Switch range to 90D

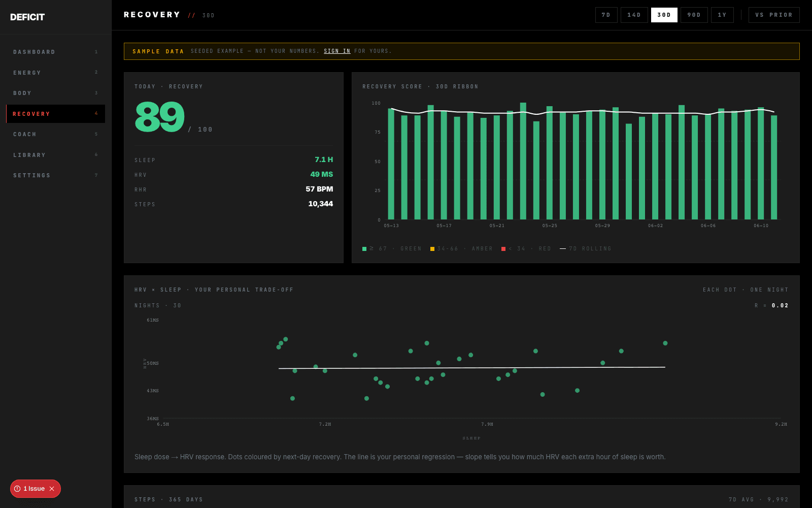694,15
